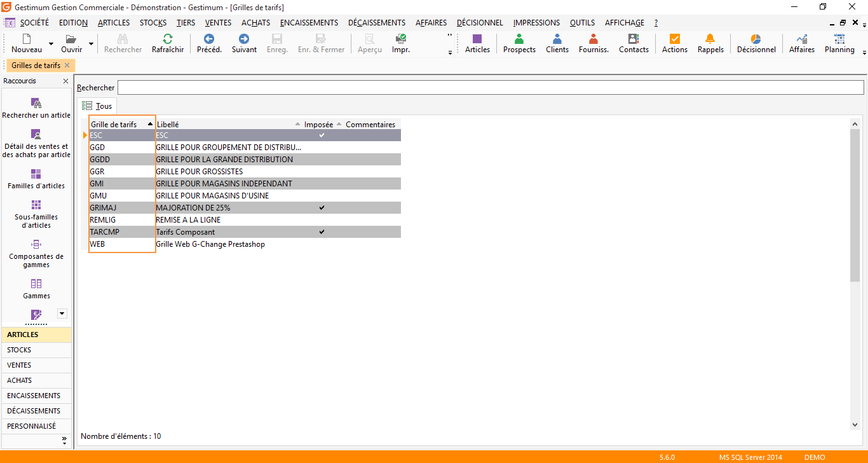
Task: Open the Ouvrir dropdown arrow
Action: (x=91, y=44)
